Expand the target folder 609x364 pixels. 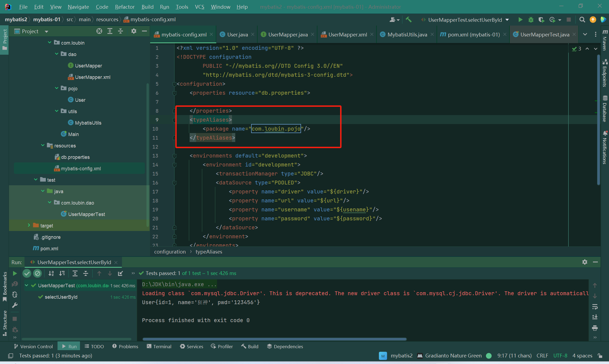[29, 225]
